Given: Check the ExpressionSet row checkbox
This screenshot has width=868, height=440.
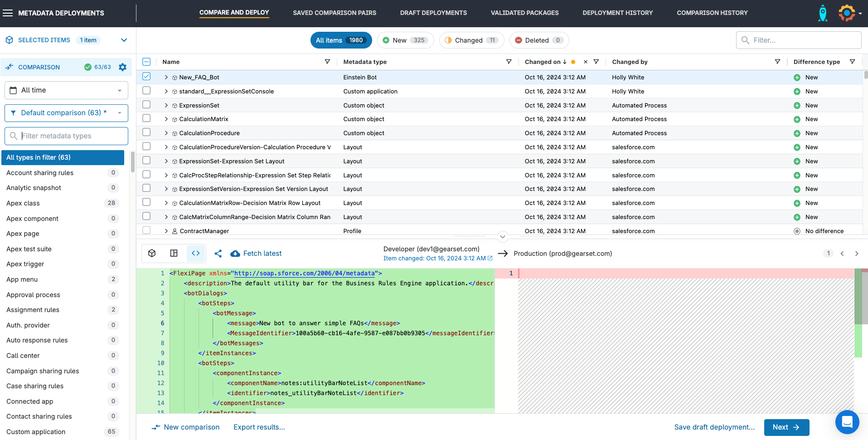Looking at the screenshot, I should tap(146, 105).
